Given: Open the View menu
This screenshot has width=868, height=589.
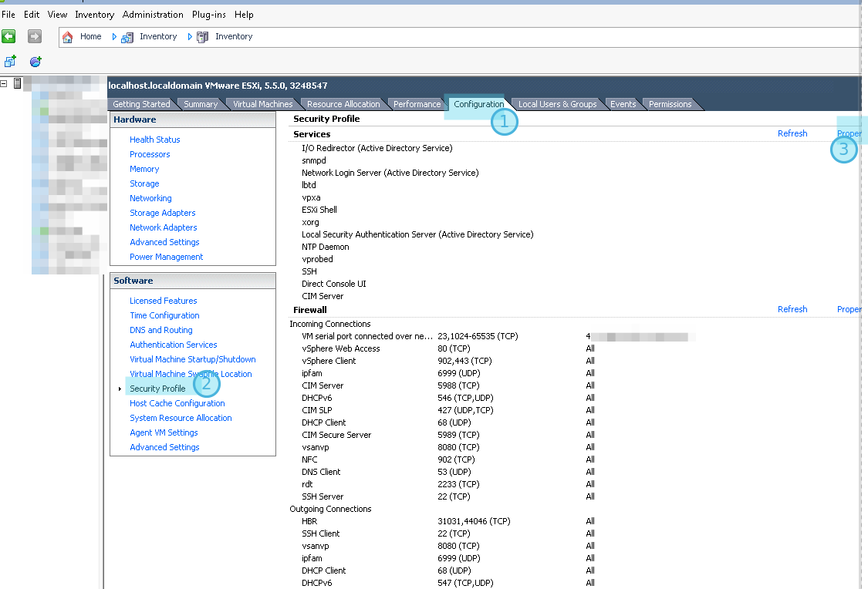Looking at the screenshot, I should point(57,15).
